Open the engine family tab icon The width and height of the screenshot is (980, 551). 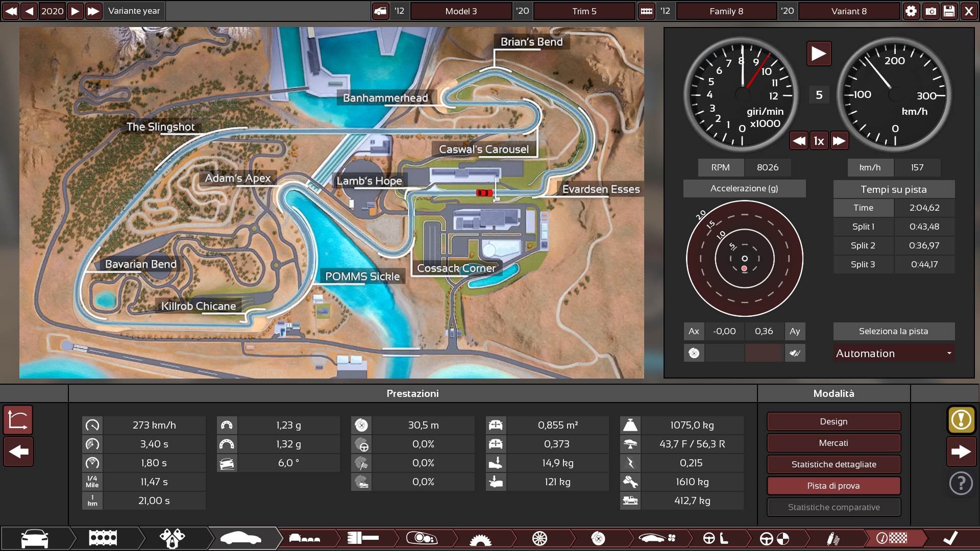coord(103,538)
